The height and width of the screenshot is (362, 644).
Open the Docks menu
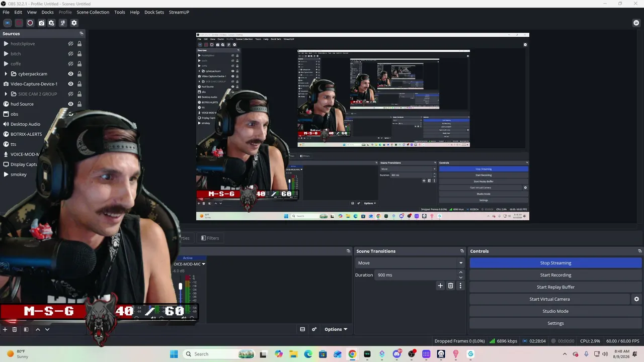pyautogui.click(x=47, y=12)
